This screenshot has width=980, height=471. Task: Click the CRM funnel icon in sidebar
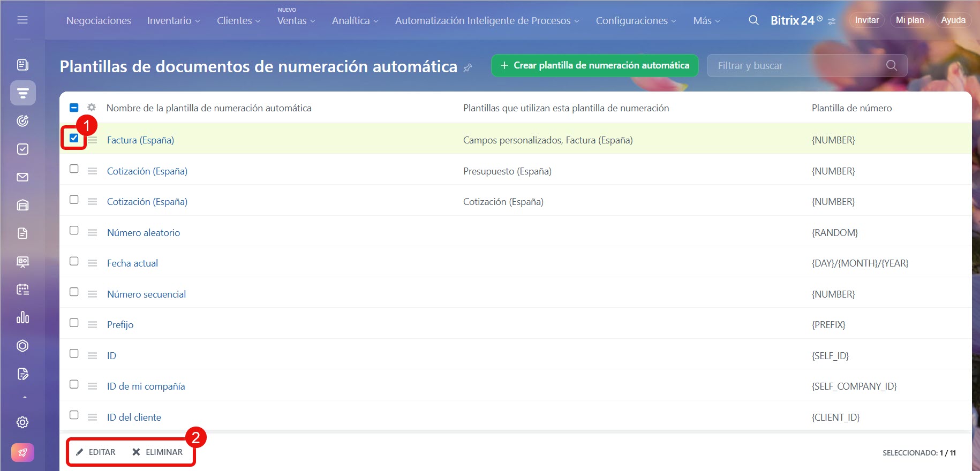pos(22,93)
